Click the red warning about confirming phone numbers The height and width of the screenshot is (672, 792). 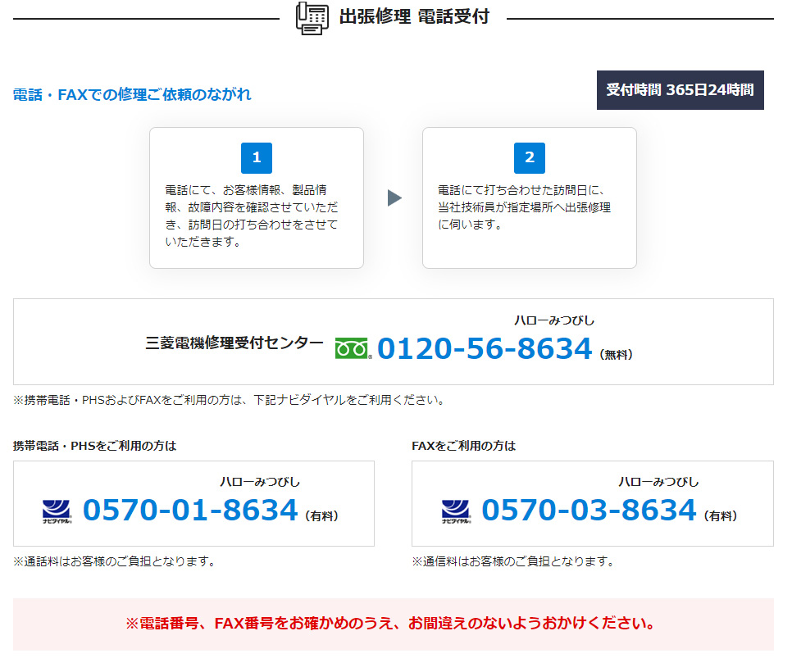pyautogui.click(x=390, y=624)
